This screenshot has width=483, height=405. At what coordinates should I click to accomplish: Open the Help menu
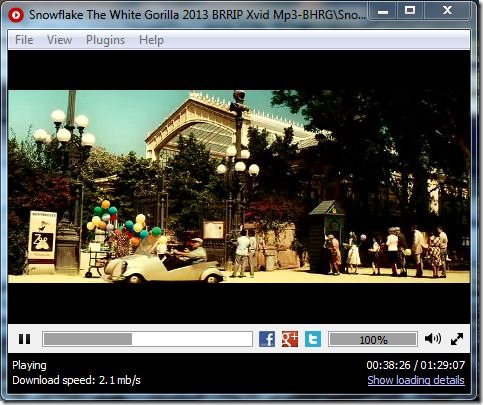tap(151, 40)
